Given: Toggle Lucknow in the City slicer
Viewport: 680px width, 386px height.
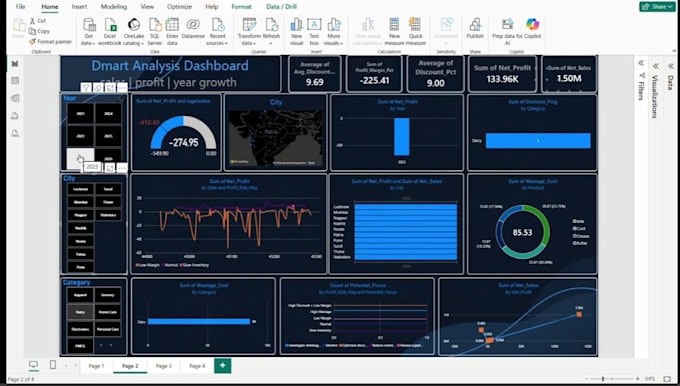Looking at the screenshot, I should click(x=81, y=189).
